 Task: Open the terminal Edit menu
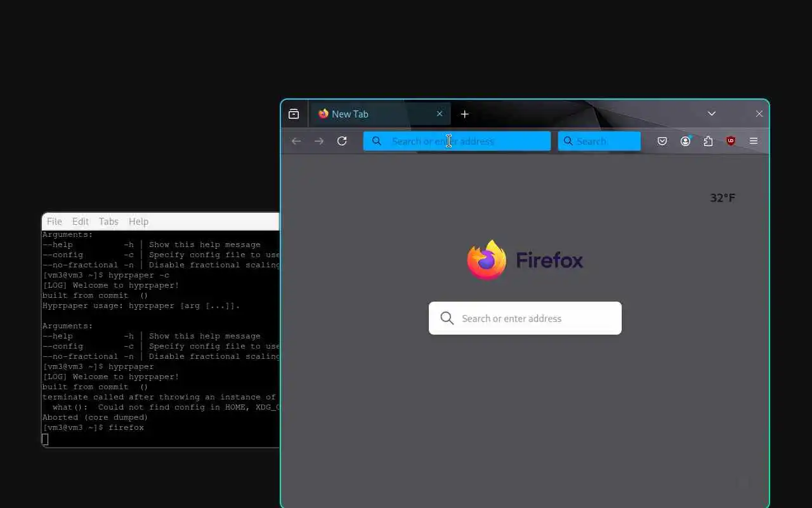point(81,221)
